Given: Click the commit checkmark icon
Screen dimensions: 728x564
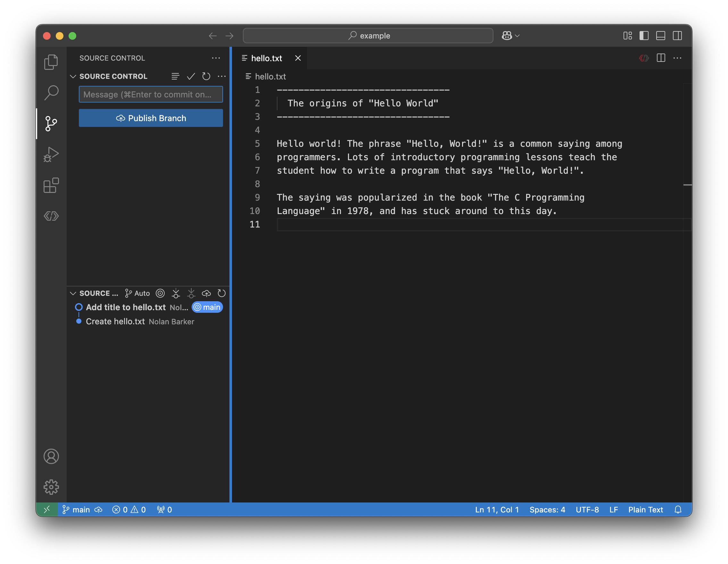Looking at the screenshot, I should coord(191,76).
